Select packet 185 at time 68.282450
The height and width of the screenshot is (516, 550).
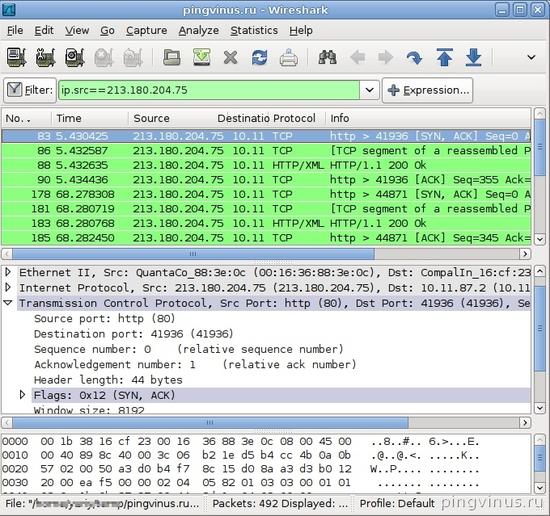[266, 238]
